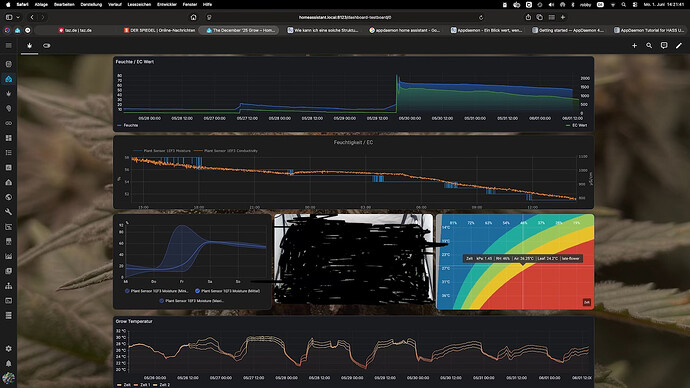Open the Darstellung menu
The width and height of the screenshot is (690, 388).
[x=91, y=4]
